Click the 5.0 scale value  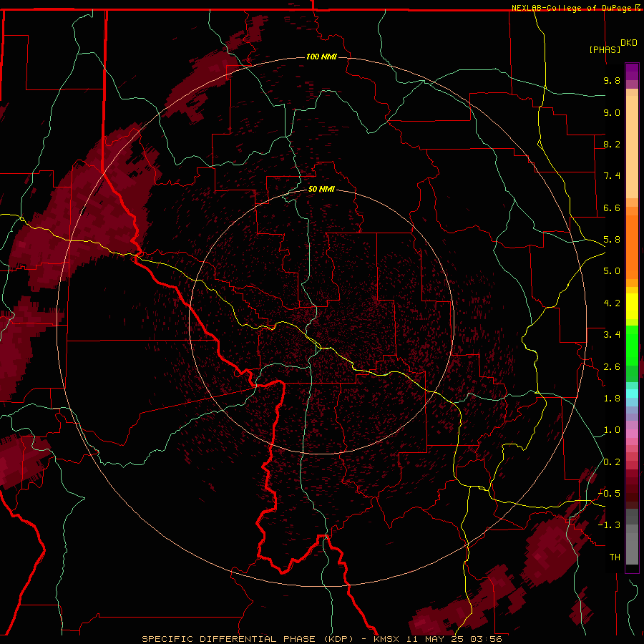[x=612, y=271]
